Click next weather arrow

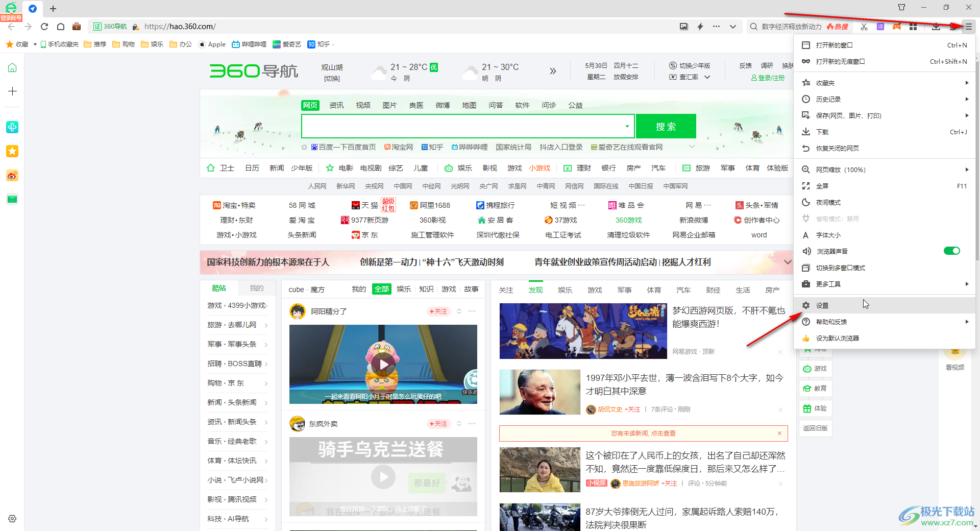pyautogui.click(x=553, y=71)
